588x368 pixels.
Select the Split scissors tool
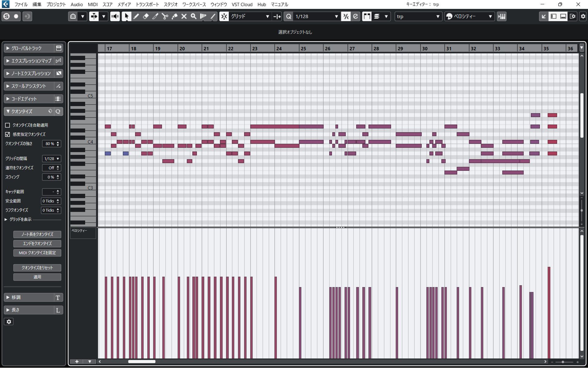165,17
